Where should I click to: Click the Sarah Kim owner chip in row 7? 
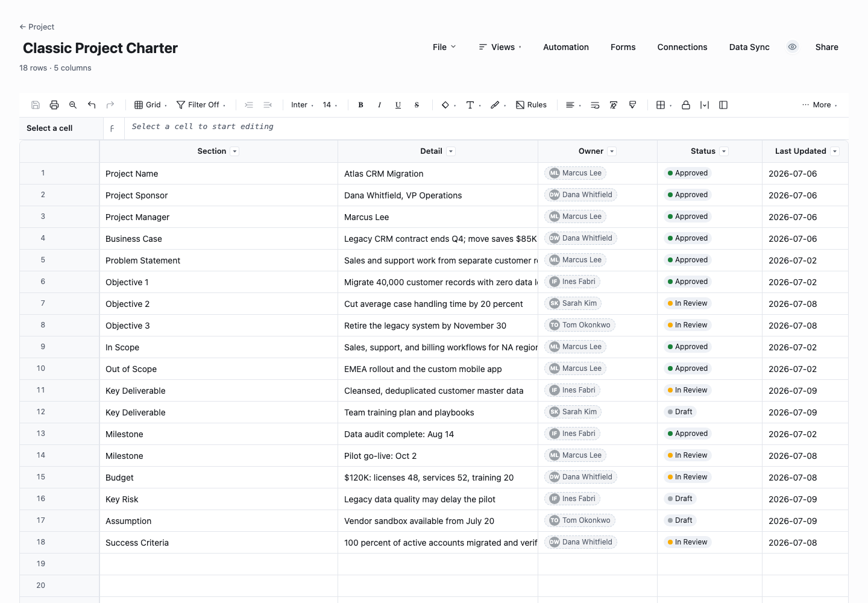click(x=573, y=303)
